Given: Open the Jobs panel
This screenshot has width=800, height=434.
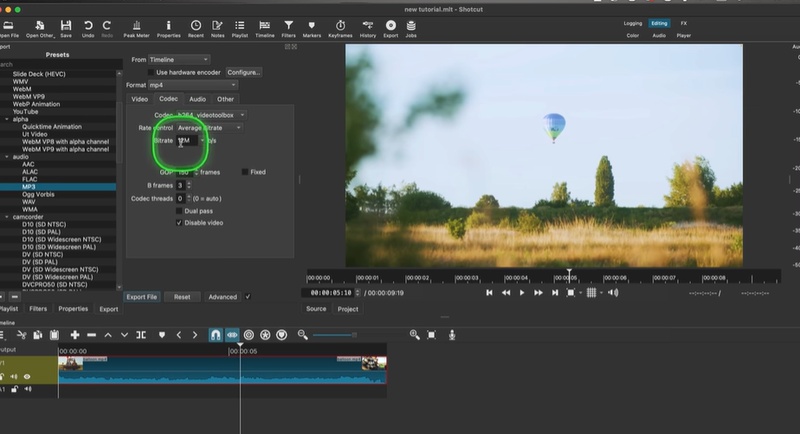Looking at the screenshot, I should (411, 29).
